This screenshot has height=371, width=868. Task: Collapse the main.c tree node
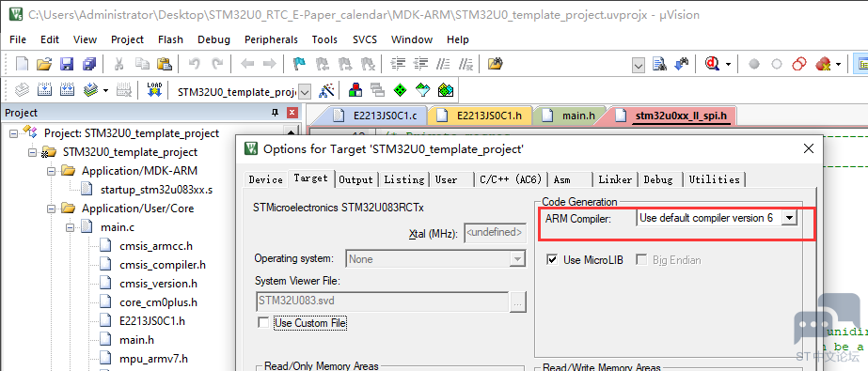(70, 227)
